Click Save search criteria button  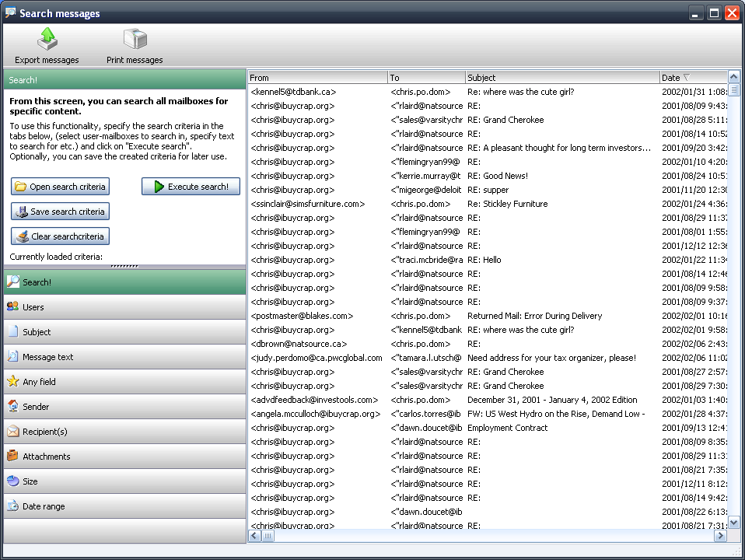point(61,212)
